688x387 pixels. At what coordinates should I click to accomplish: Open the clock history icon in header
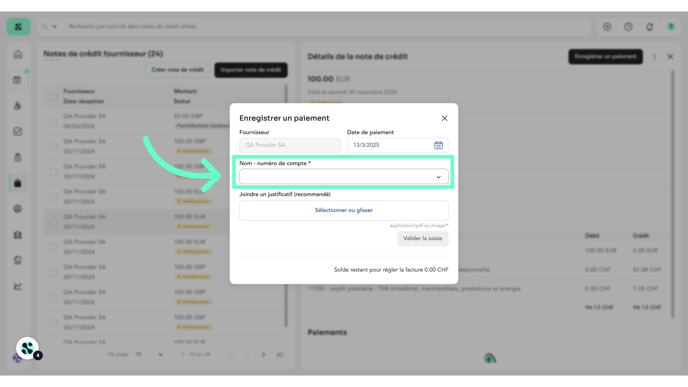[628, 27]
